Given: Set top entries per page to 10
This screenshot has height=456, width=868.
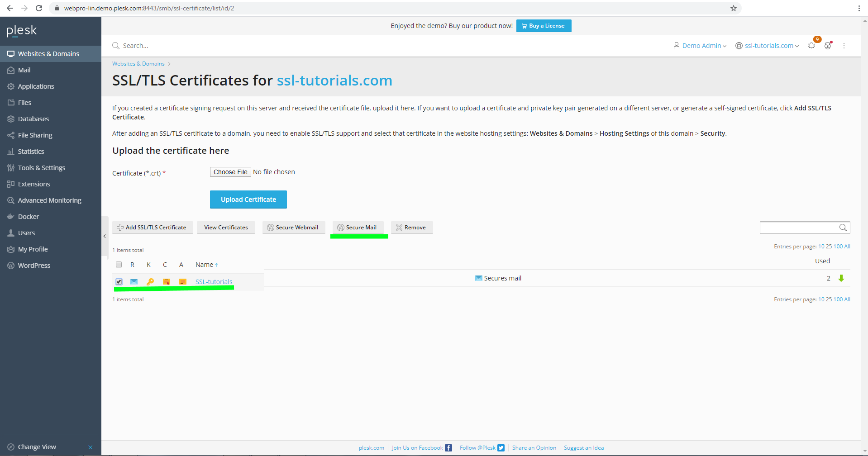Looking at the screenshot, I should tap(821, 247).
